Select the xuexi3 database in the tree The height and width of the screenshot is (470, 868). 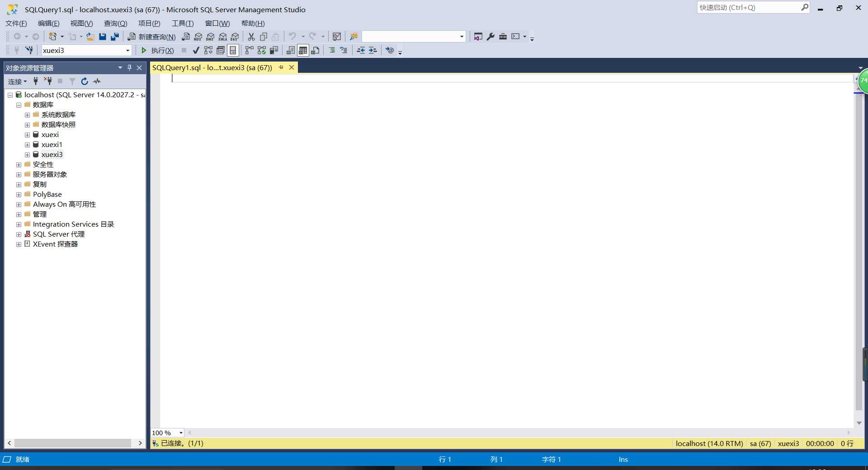tap(52, 155)
